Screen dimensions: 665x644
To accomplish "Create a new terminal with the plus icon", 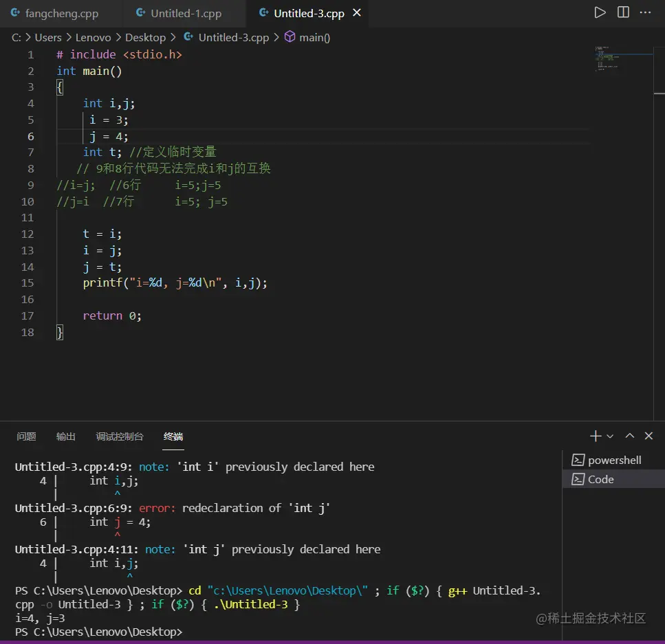I will click(x=596, y=436).
